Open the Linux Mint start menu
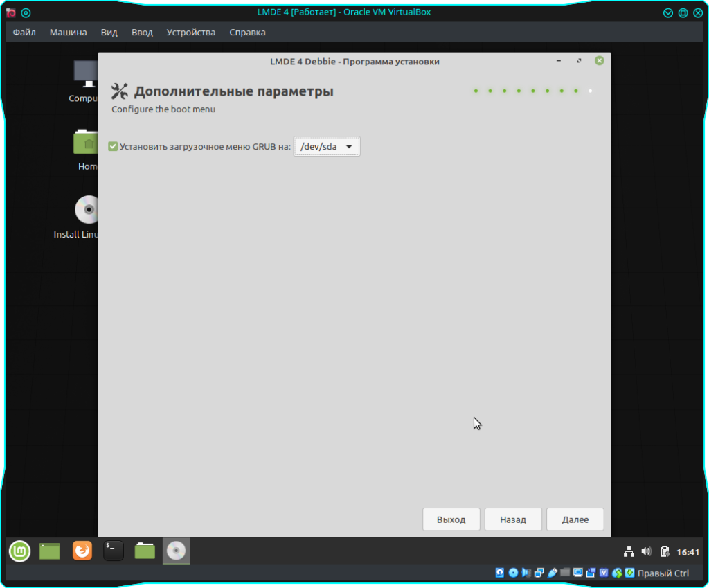Viewport: 709px width, 588px height. pos(19,551)
